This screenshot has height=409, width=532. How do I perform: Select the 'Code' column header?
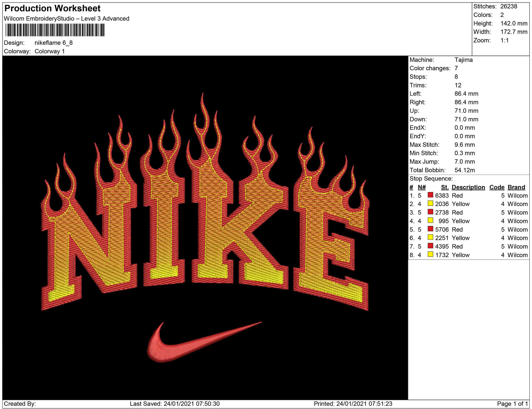click(497, 187)
